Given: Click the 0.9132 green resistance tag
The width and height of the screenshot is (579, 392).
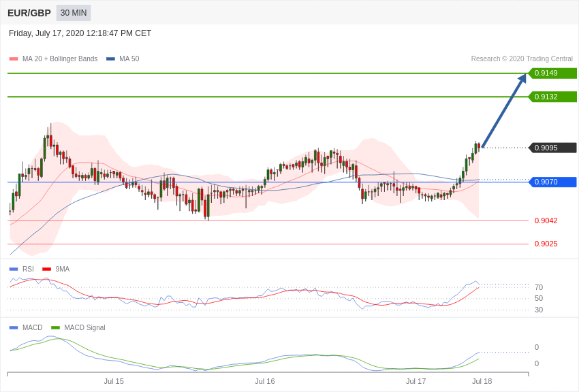Looking at the screenshot, I should 553,97.
